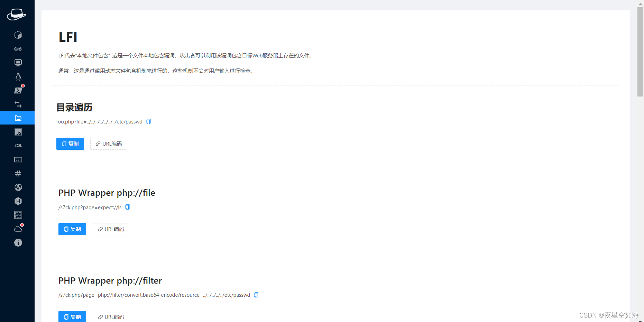Viewport: 644px width, 322px height.
Task: Open the Linux penguin commands section
Action: (18, 76)
